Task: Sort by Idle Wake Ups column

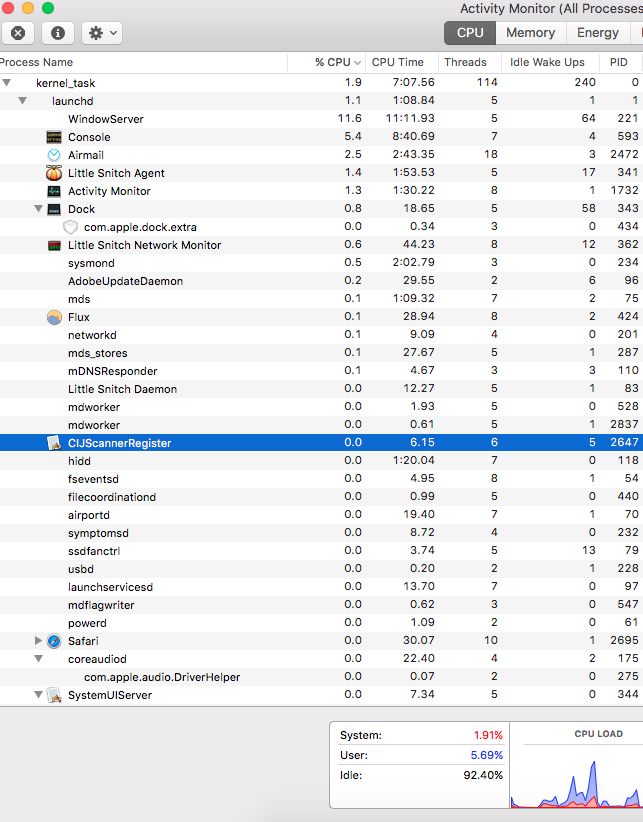Action: [x=550, y=62]
